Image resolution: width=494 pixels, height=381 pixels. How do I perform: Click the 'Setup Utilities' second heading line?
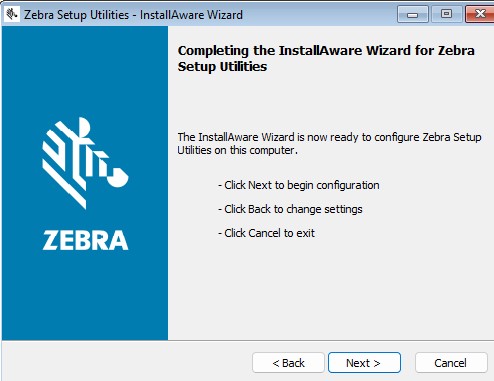point(222,67)
